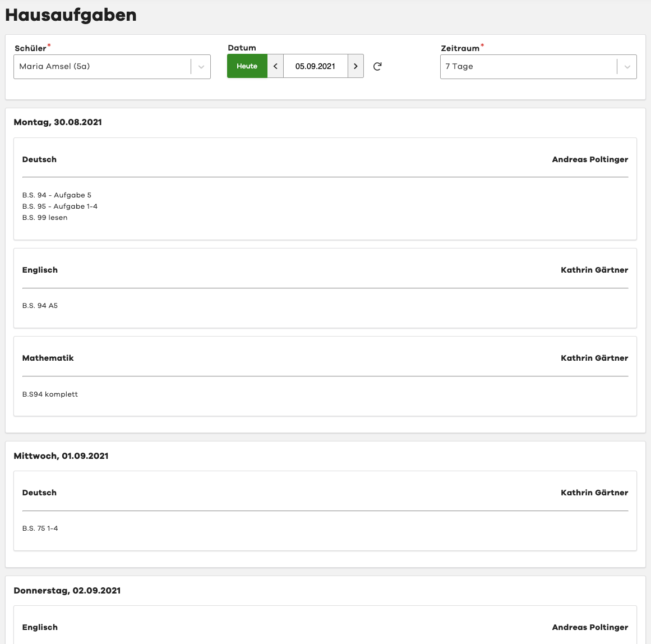The image size is (651, 644).
Task: Open the Mathematik homework heading
Action: (x=48, y=358)
